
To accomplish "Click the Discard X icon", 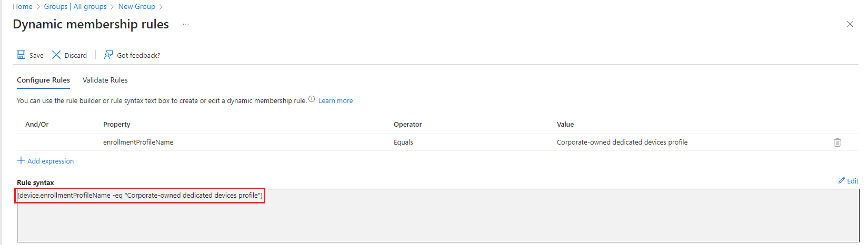I will coord(56,55).
